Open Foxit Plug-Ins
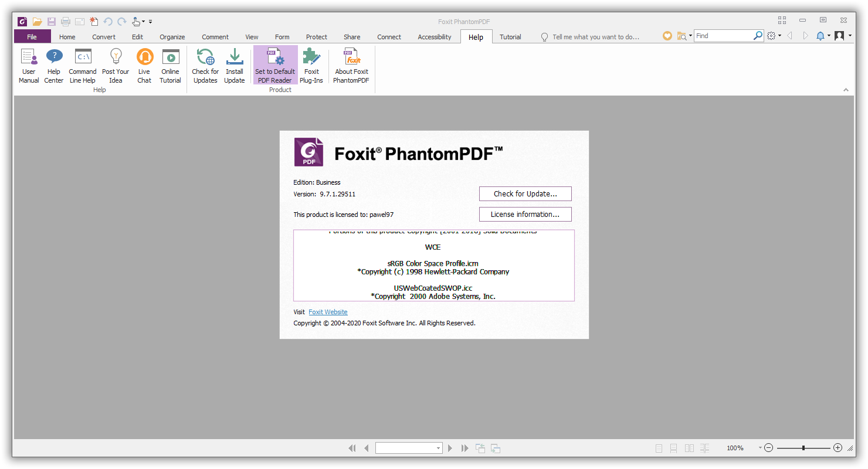Viewport: 868px width, 469px height. 311,66
